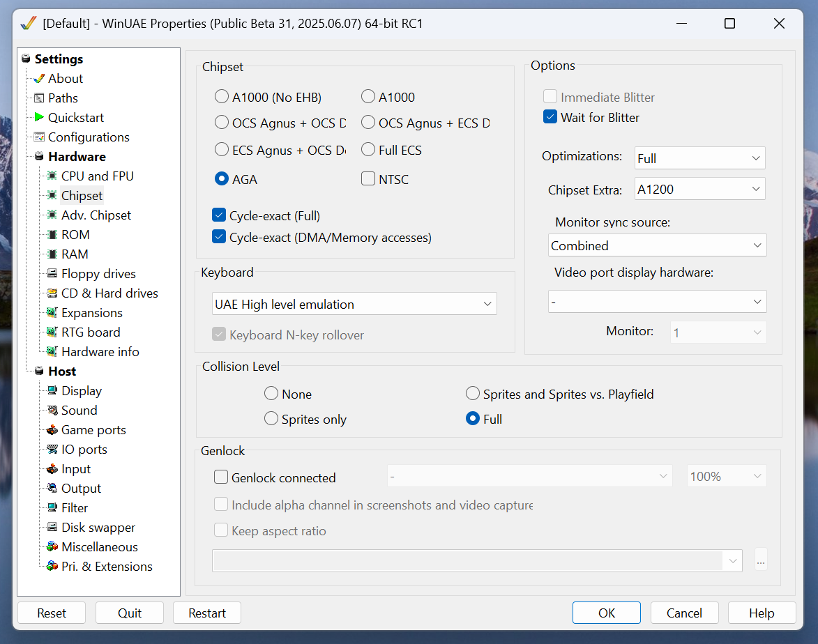Click the Disk swapper drive icon
The height and width of the screenshot is (644, 818).
(x=52, y=527)
